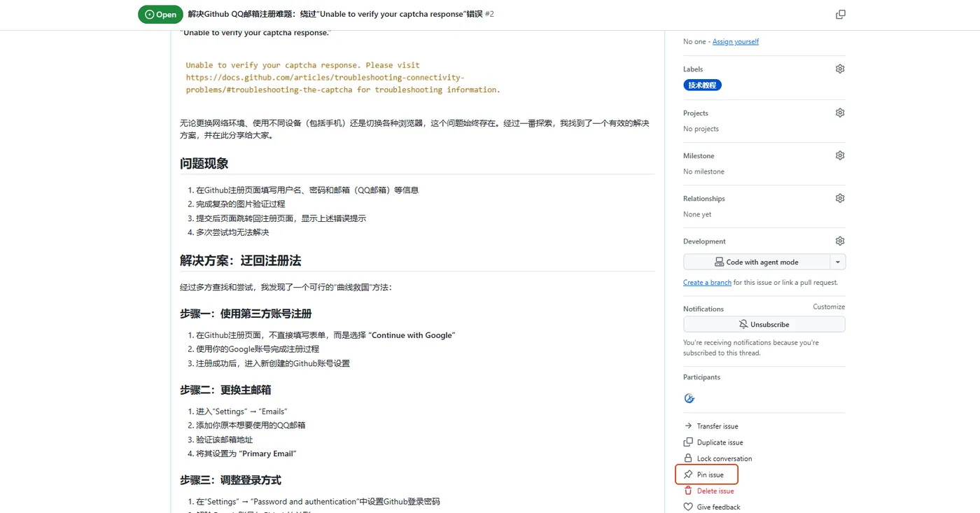This screenshot has width=980, height=513.
Task: Click the 多次尝试均无法解决 list item
Action: (232, 232)
